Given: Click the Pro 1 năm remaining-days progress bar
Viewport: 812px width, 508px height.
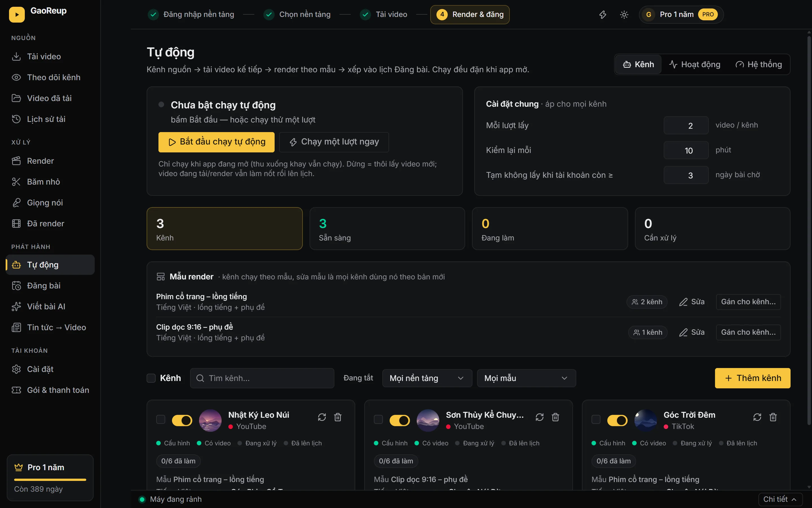Looking at the screenshot, I should [x=50, y=480].
